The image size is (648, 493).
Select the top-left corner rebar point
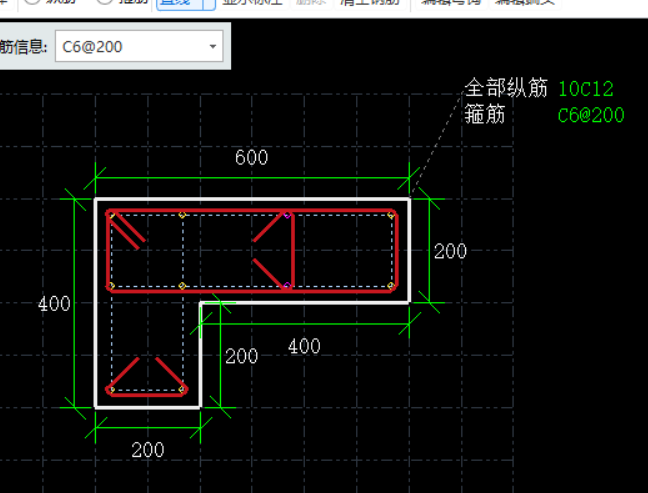coord(111,214)
